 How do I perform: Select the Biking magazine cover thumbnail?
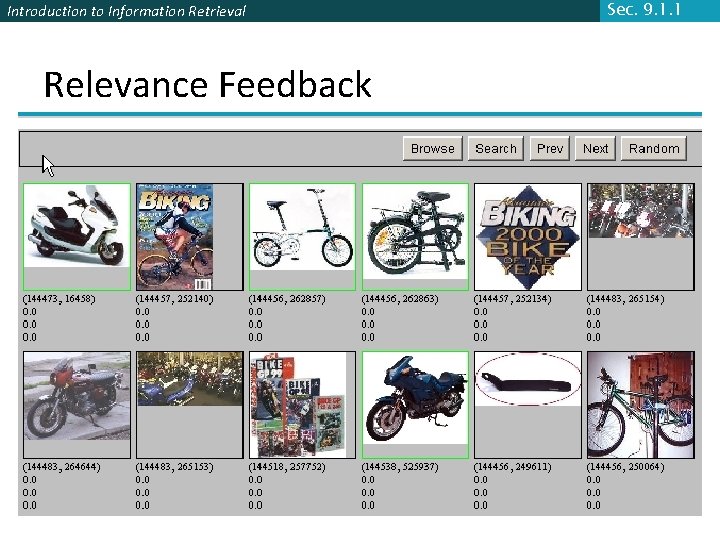190,237
